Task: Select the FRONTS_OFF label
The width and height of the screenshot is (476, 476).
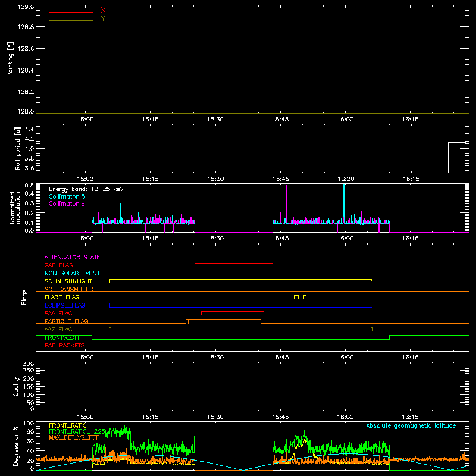Action: (62, 337)
